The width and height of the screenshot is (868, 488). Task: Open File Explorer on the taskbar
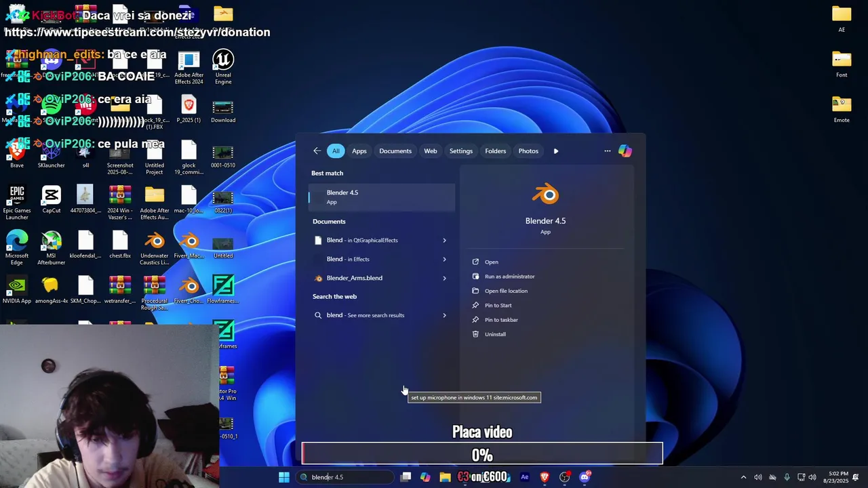click(445, 477)
